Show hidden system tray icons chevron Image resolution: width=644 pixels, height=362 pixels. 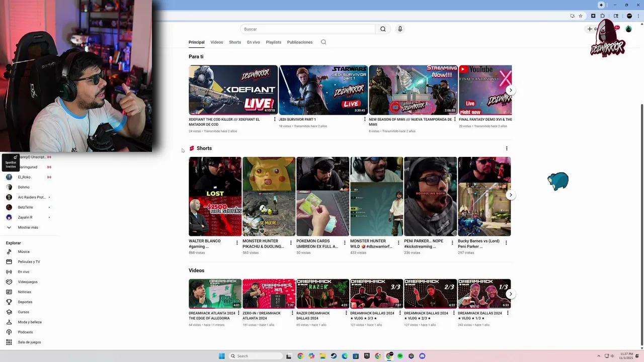(x=599, y=356)
